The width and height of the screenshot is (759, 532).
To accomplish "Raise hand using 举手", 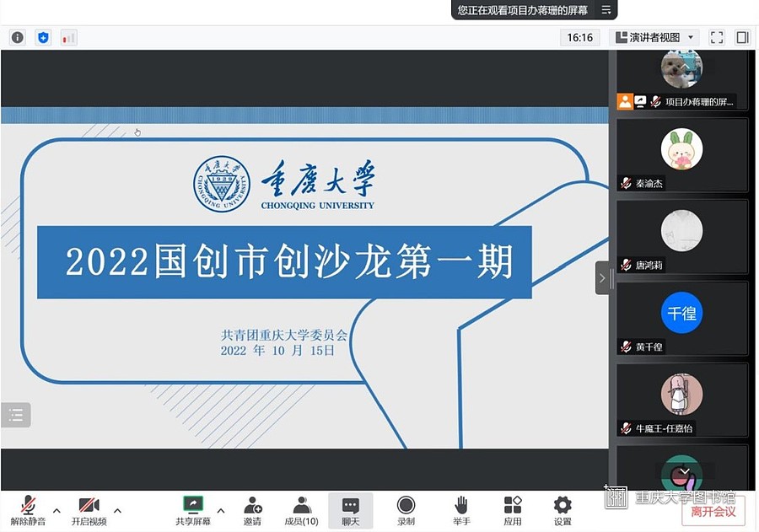I will point(461,511).
